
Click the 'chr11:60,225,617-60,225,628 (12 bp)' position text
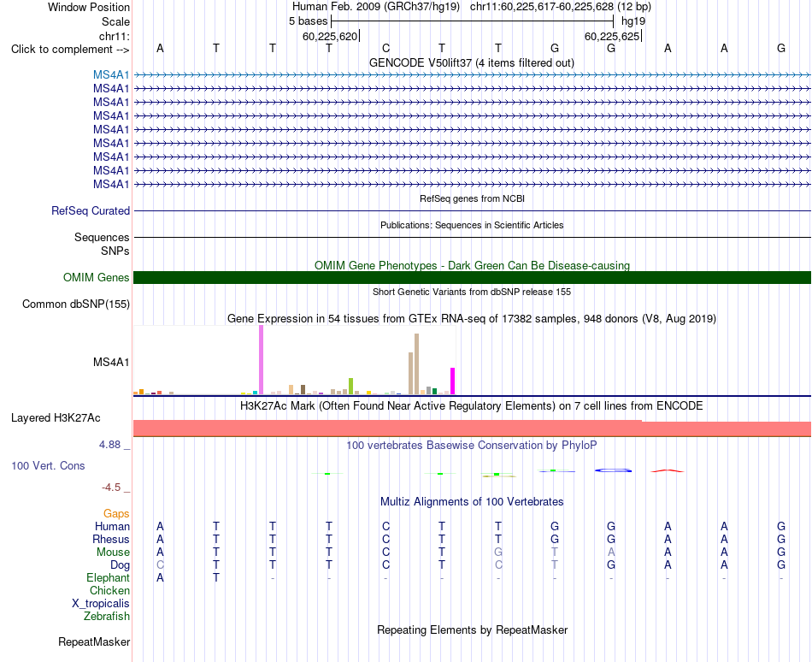561,7
